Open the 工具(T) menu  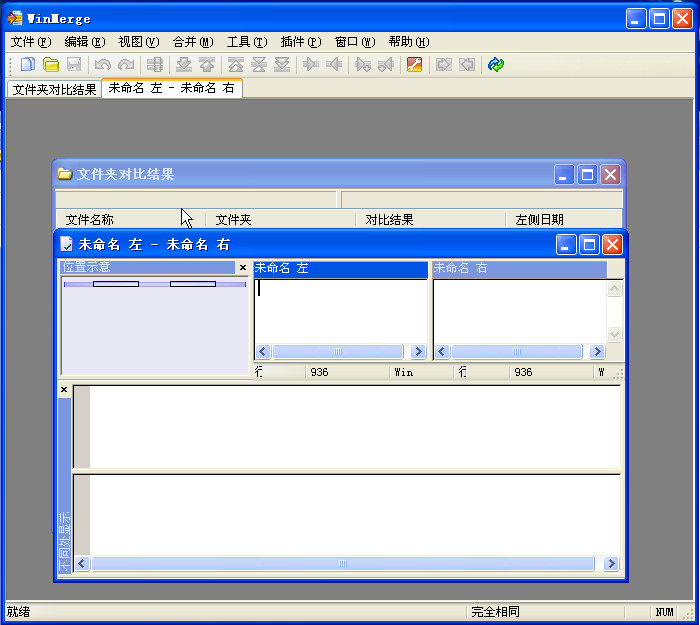247,42
